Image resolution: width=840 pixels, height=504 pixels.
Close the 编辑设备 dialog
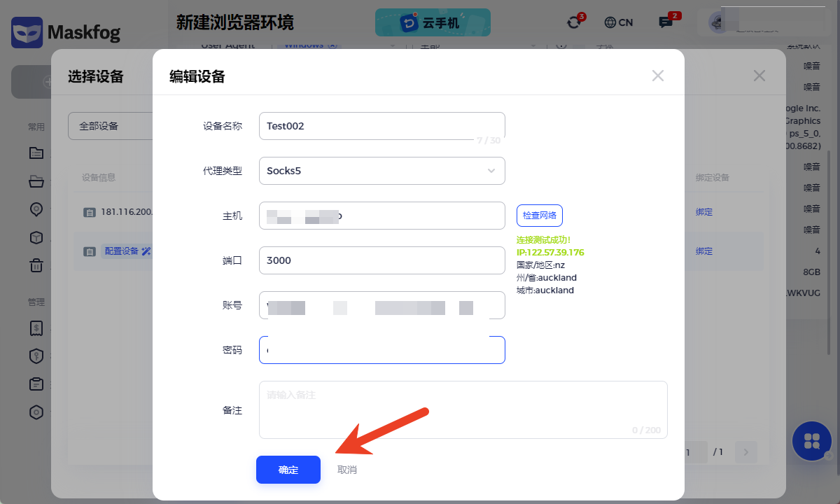pos(657,76)
